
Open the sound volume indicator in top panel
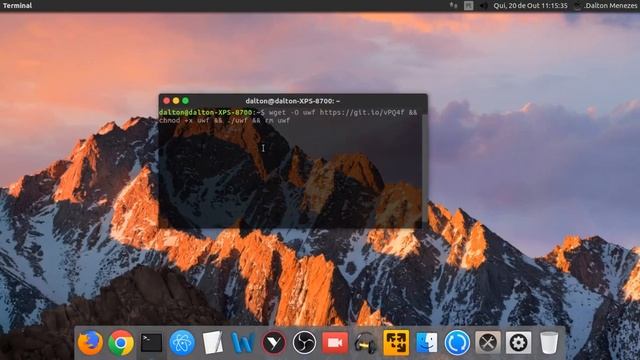click(483, 5)
